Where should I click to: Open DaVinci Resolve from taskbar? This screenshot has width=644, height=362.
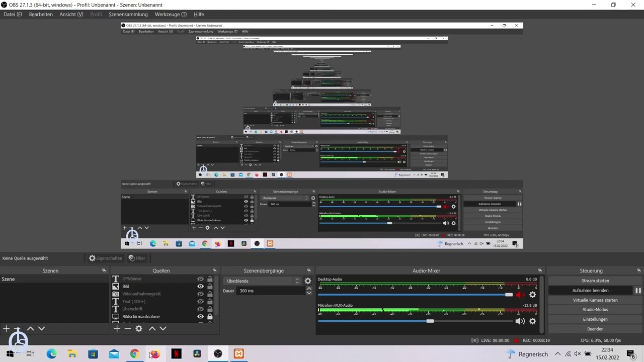[x=197, y=354]
